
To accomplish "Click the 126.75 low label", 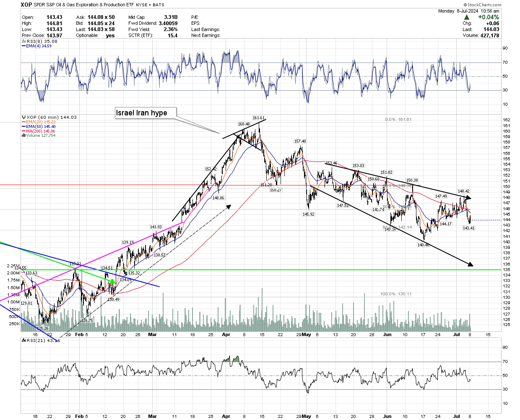I will pyautogui.click(x=87, y=320).
